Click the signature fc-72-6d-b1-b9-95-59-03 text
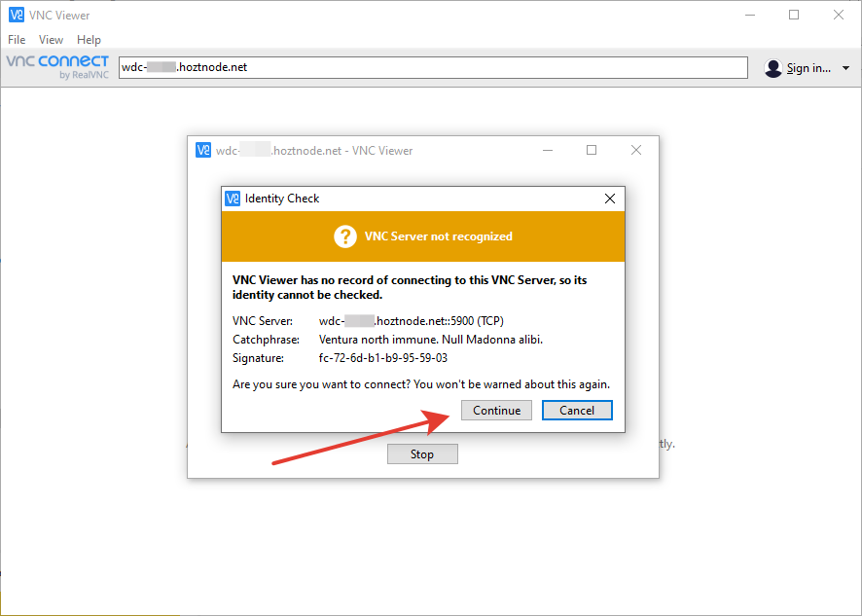This screenshot has width=862, height=616. (383, 358)
